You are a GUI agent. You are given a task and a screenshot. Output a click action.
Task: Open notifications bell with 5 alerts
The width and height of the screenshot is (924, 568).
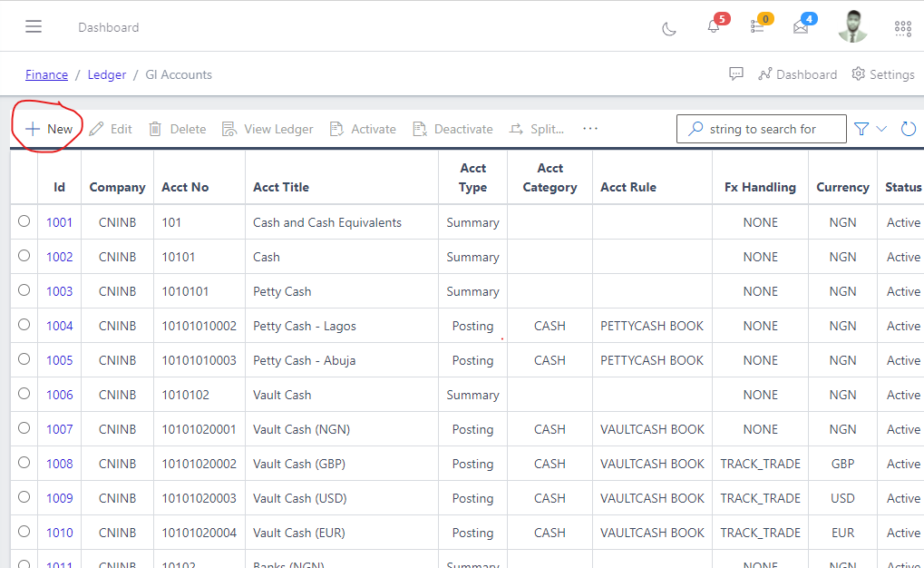[714, 27]
